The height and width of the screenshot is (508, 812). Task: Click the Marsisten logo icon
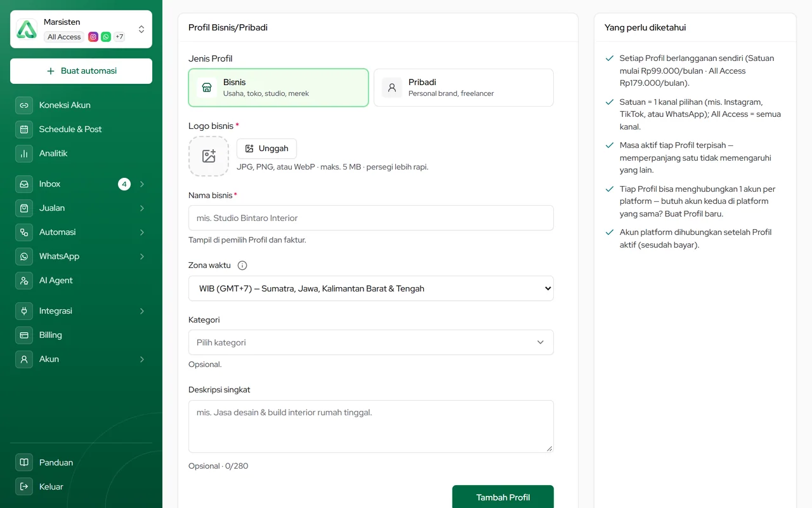click(x=27, y=29)
